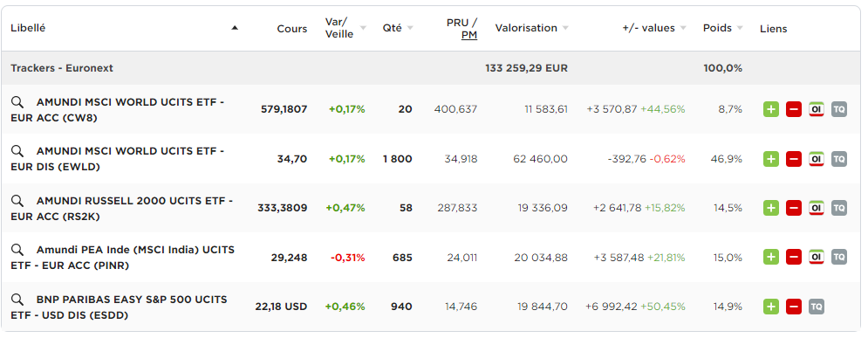Click the red minus icon for EWLD row
Screen dimensions: 868x338
click(x=794, y=159)
